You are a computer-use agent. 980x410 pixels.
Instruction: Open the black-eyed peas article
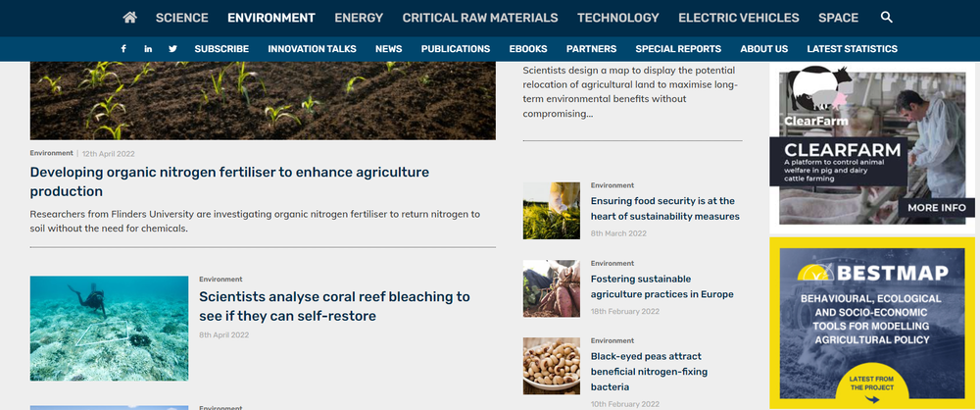click(x=649, y=372)
